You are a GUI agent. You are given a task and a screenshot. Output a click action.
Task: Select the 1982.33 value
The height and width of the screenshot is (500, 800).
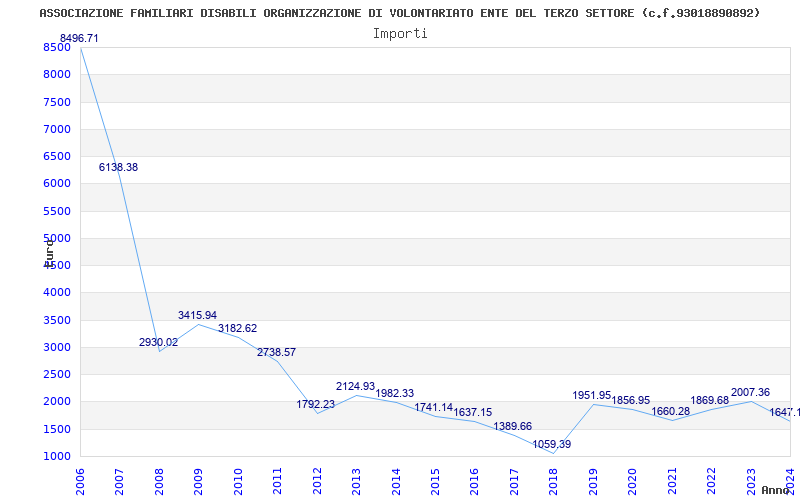click(395, 393)
